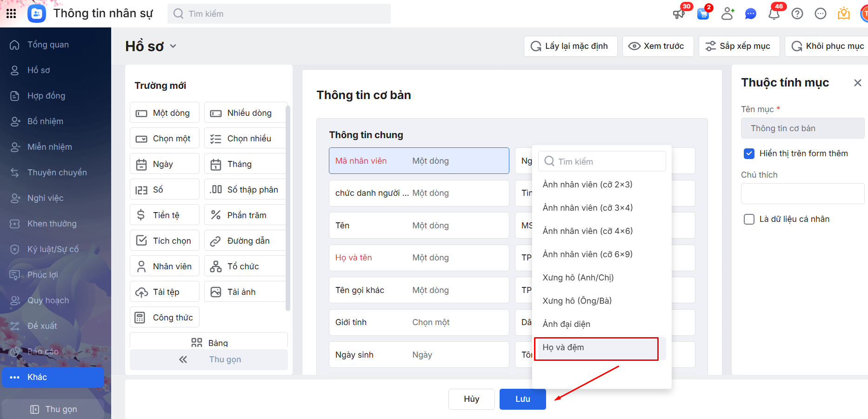Click the orange lightbulb icon
The image size is (868, 419).
pos(844,14)
